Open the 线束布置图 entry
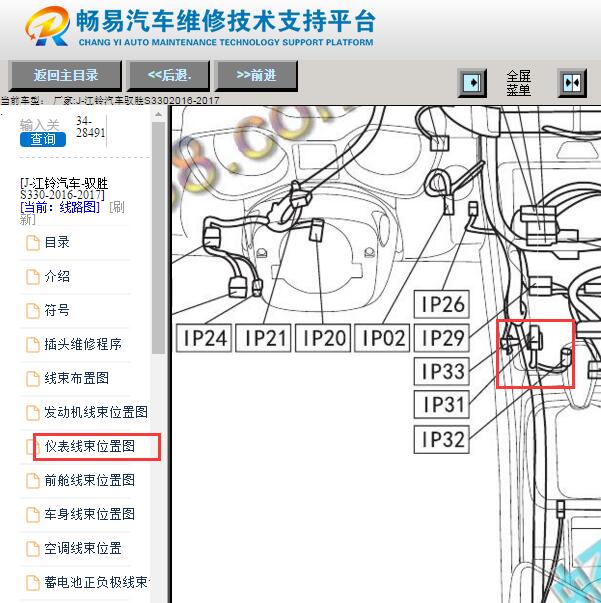The image size is (601, 603). point(77,378)
